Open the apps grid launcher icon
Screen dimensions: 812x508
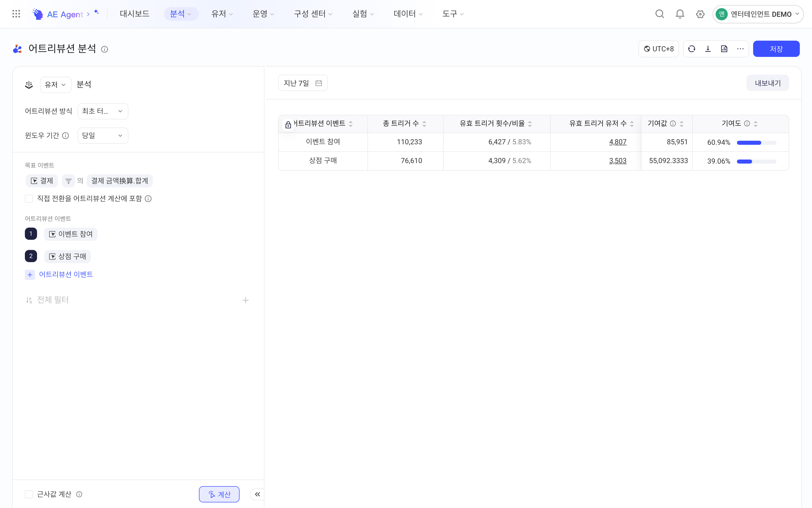[x=16, y=14]
